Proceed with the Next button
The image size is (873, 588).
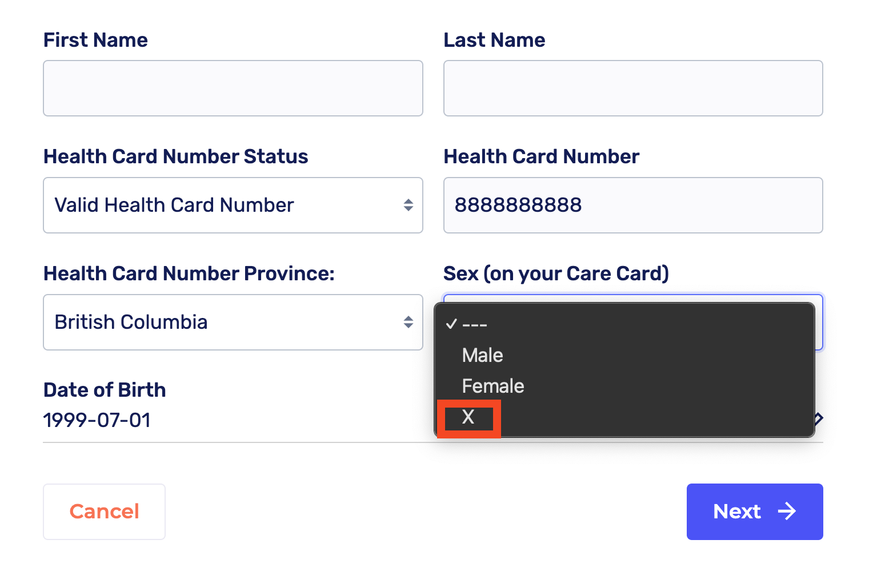(x=754, y=512)
